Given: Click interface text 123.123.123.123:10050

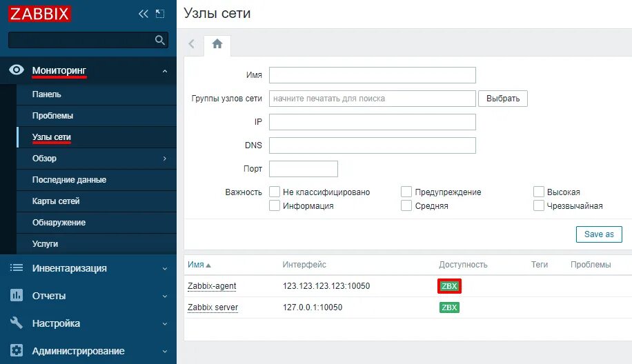Looking at the screenshot, I should [x=326, y=286].
